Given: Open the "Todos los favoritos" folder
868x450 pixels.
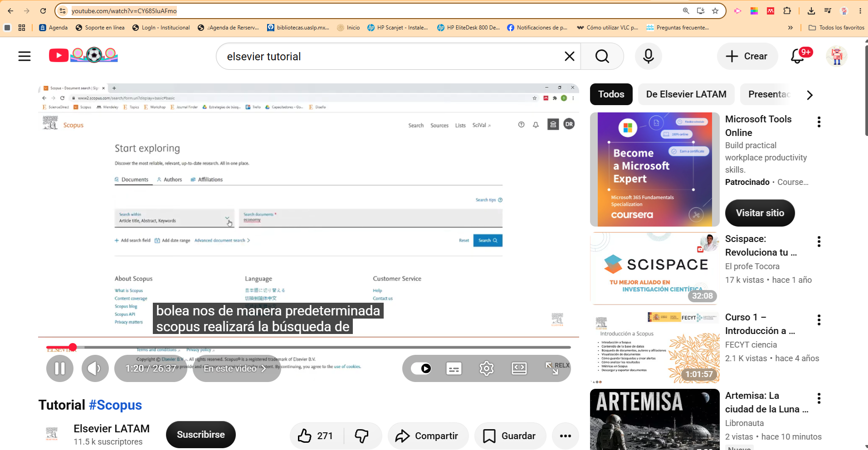Looking at the screenshot, I should (837, 28).
